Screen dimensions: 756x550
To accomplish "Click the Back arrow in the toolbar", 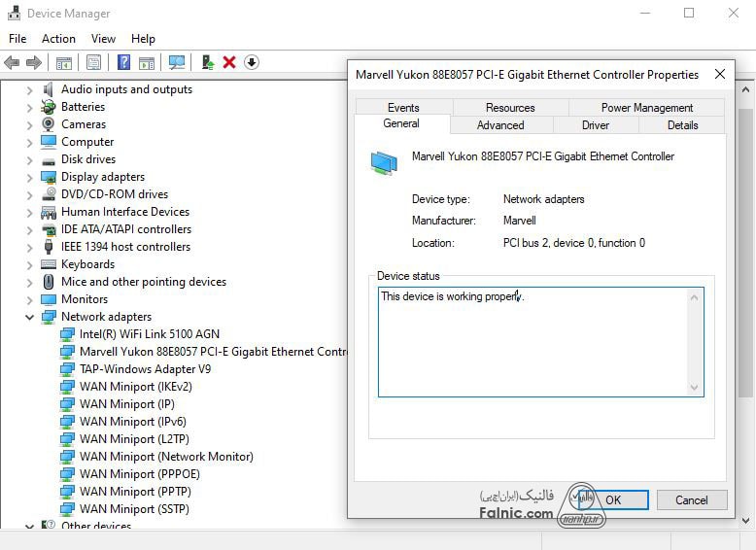I will pos(12,62).
